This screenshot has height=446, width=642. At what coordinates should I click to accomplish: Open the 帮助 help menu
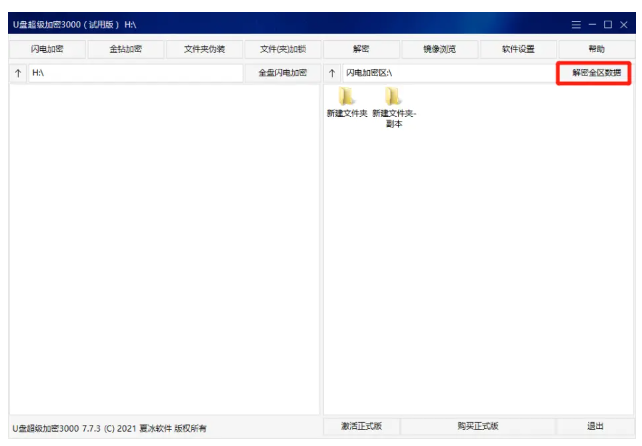(596, 49)
